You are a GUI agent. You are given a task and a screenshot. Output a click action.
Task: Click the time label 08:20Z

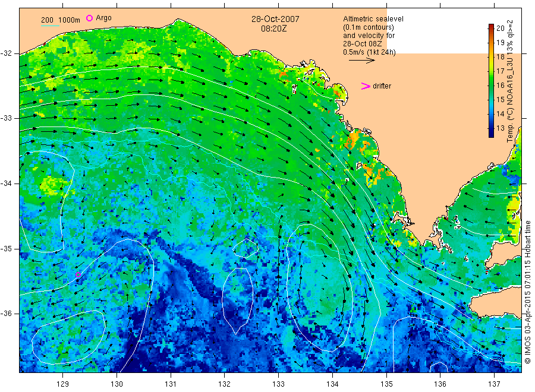pos(273,29)
